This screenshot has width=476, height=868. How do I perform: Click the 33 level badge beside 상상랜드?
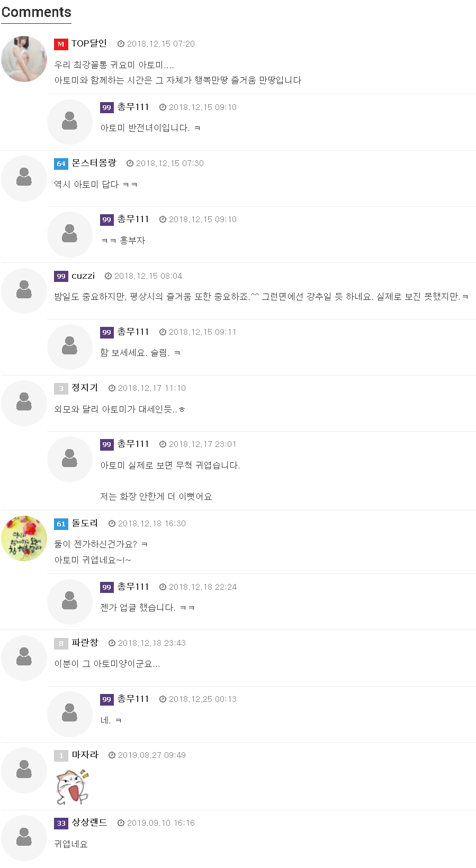pyautogui.click(x=61, y=823)
